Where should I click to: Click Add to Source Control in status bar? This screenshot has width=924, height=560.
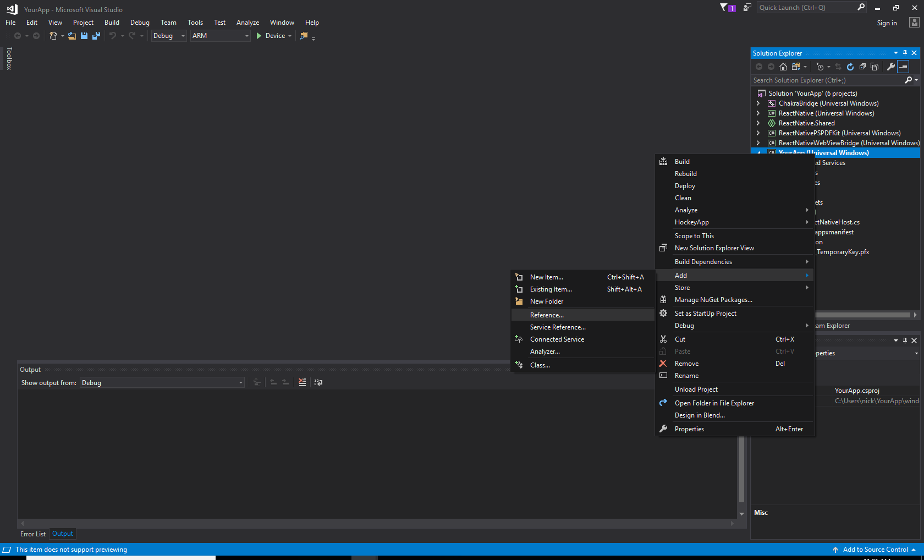[x=875, y=550]
